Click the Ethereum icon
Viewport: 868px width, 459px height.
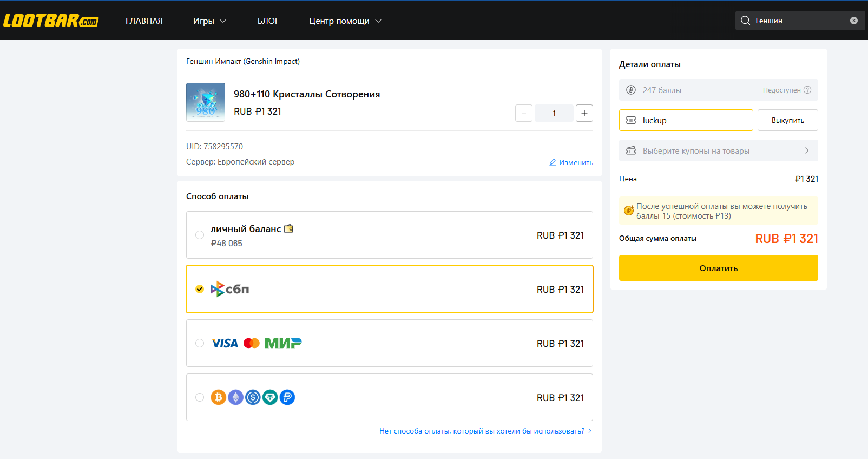click(236, 397)
